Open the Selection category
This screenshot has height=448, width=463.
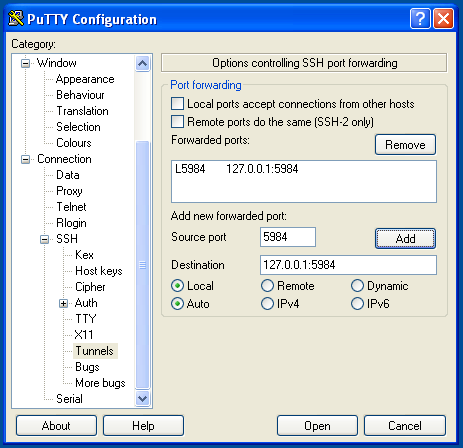[x=78, y=127]
